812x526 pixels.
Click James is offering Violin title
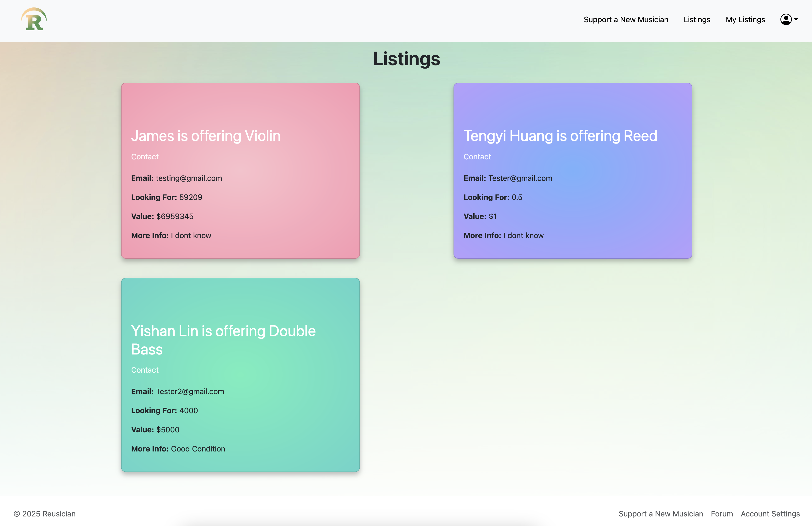click(206, 136)
